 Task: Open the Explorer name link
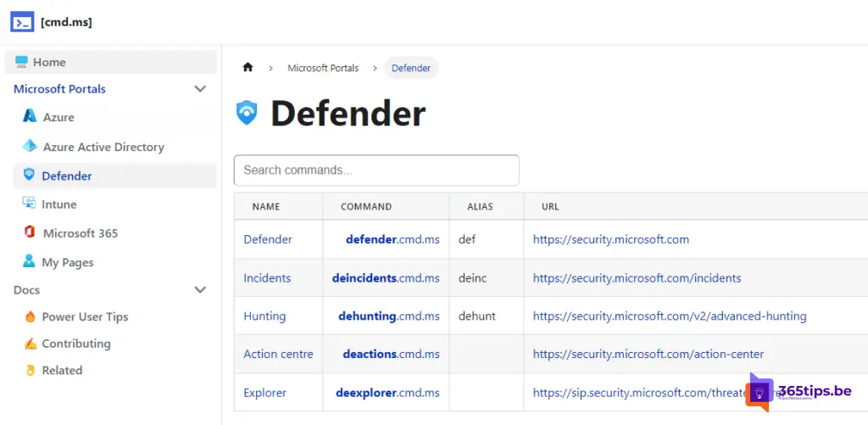[x=265, y=393]
